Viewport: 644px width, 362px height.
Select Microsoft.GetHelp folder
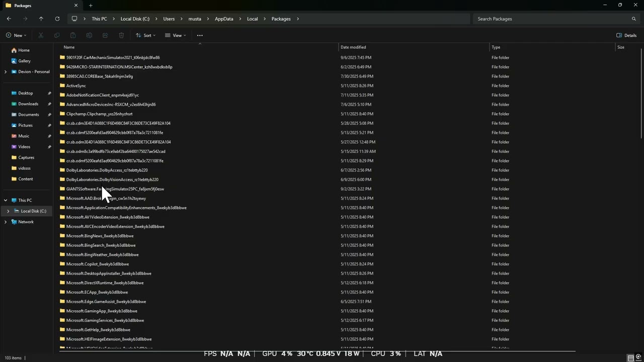(98, 330)
